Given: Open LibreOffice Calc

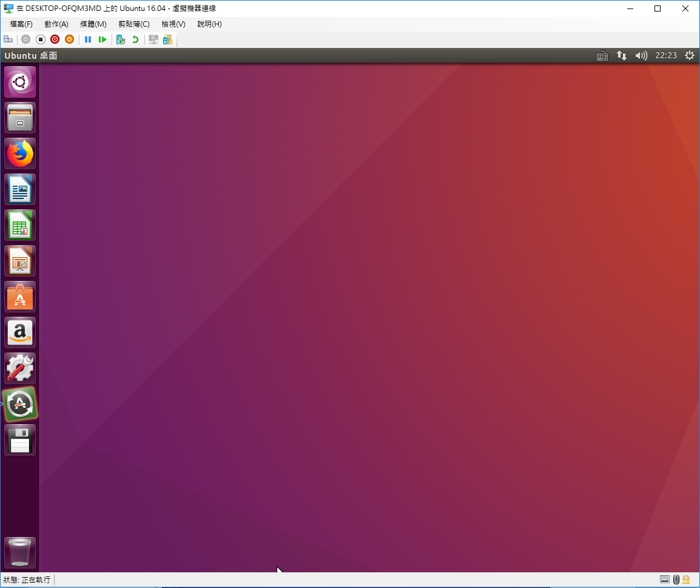Looking at the screenshot, I should pyautogui.click(x=19, y=225).
